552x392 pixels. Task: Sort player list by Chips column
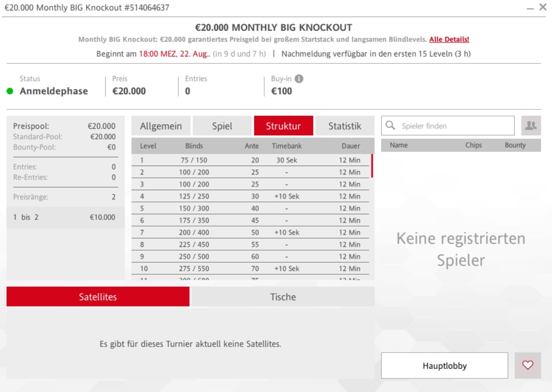pyautogui.click(x=473, y=145)
